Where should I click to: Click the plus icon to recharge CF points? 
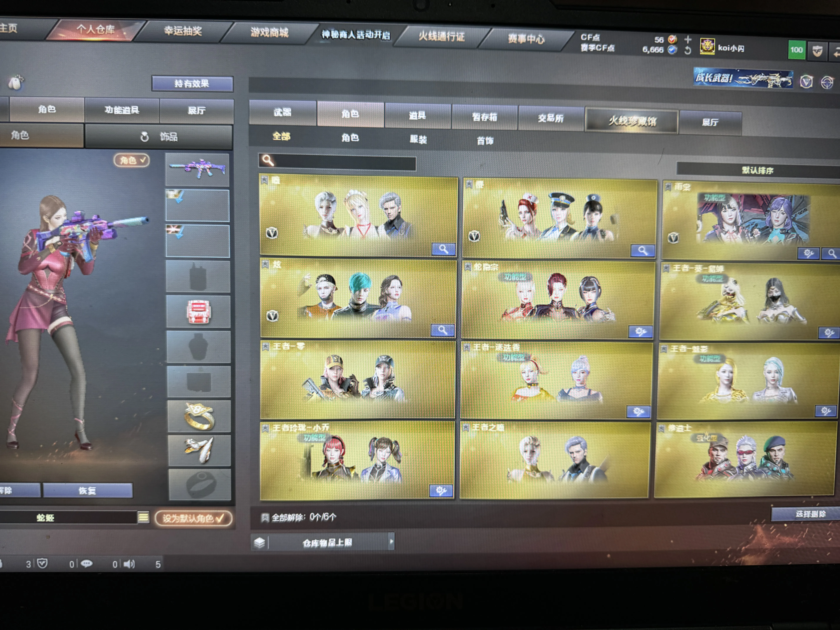[688, 39]
